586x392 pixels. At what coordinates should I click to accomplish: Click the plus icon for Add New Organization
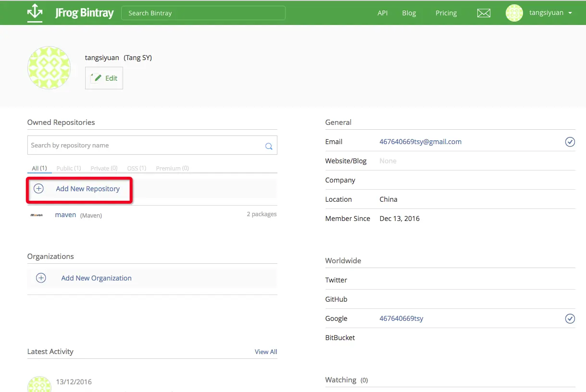[41, 278]
